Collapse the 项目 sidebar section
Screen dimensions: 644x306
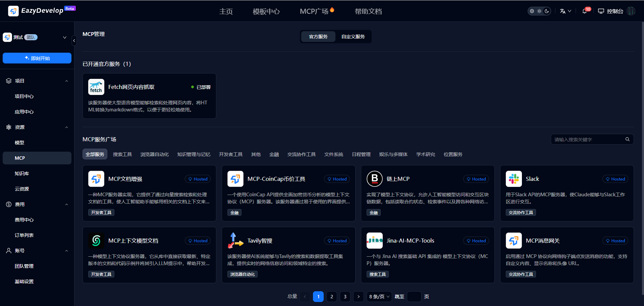[x=66, y=81]
